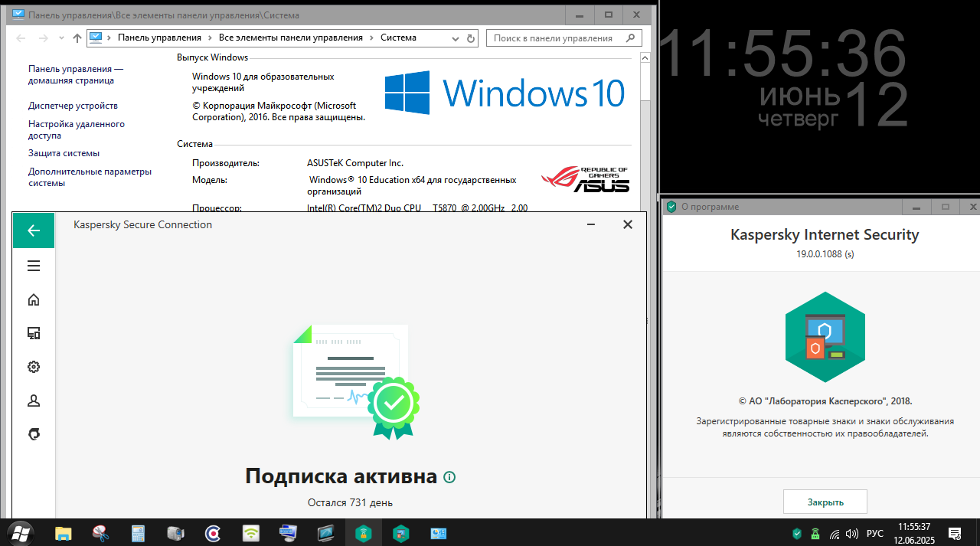Open the Calculator taskbar icon
Screen dimensions: 980x546
pos(138,532)
